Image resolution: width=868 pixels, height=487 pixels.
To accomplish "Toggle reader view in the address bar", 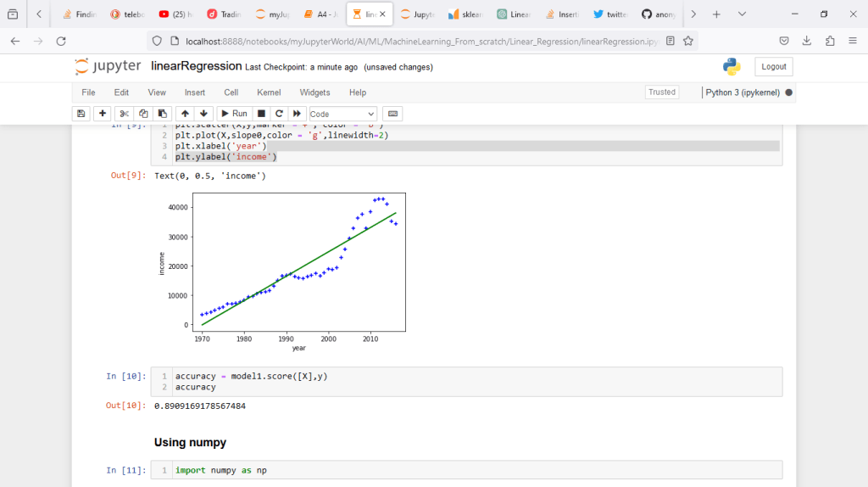I will click(670, 41).
